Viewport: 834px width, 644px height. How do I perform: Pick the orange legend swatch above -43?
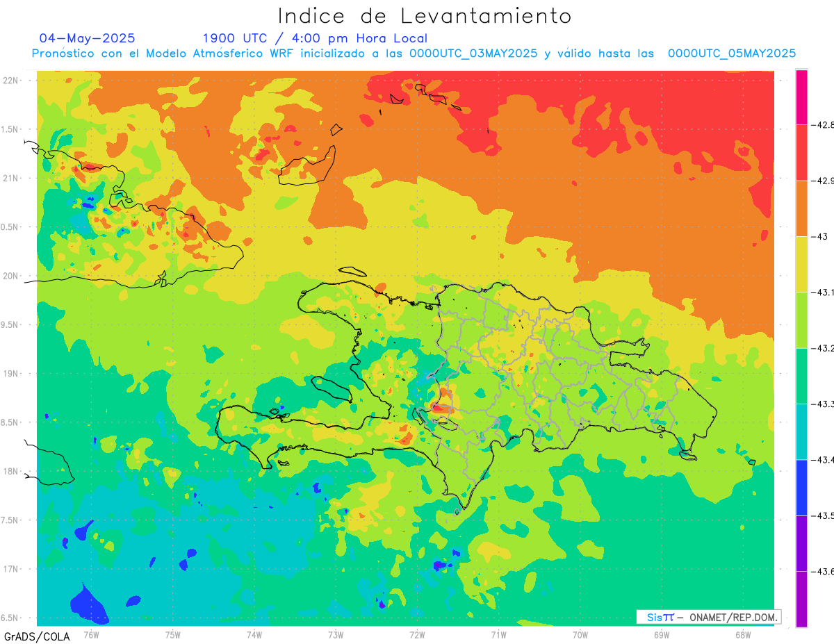(x=802, y=208)
